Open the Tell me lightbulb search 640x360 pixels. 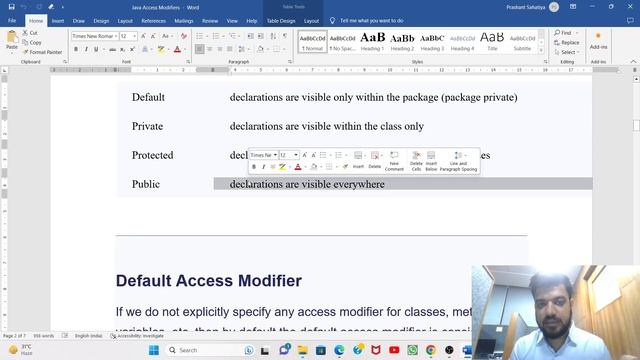point(332,20)
